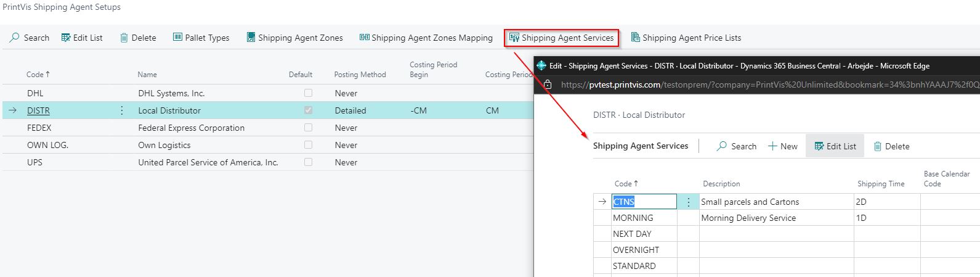Screen dimensions: 980x277
Task: Open row options for the DISTR row
Action: [121, 110]
